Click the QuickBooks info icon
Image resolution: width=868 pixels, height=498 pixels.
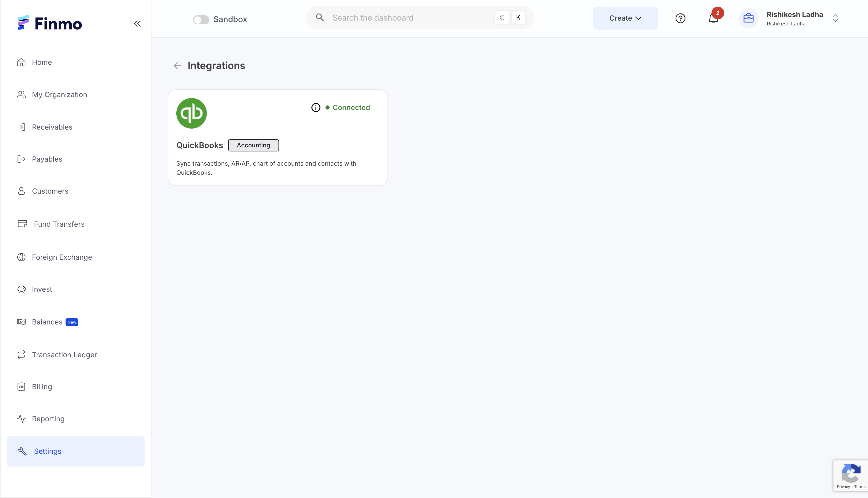[x=316, y=108]
